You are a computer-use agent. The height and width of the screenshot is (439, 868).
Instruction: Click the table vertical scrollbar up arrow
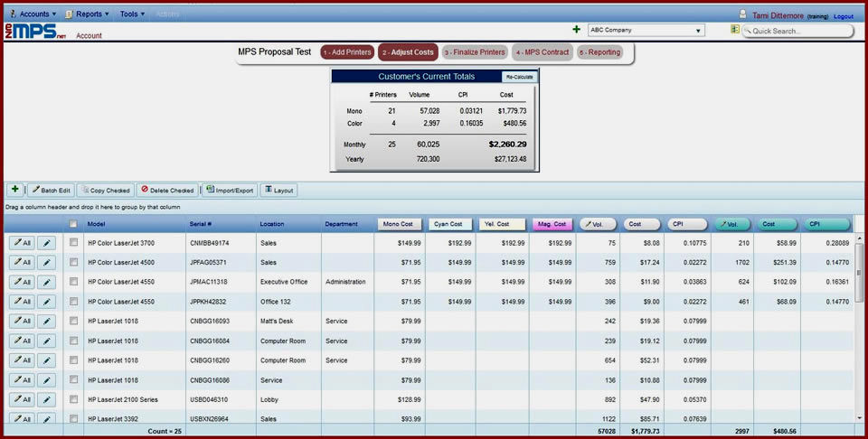click(859, 238)
